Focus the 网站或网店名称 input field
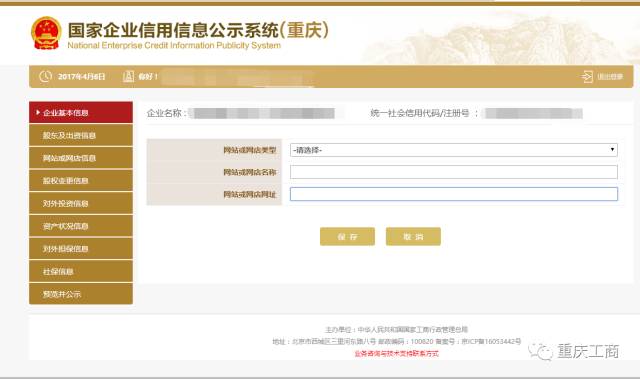This screenshot has width=640, height=379. (453, 172)
